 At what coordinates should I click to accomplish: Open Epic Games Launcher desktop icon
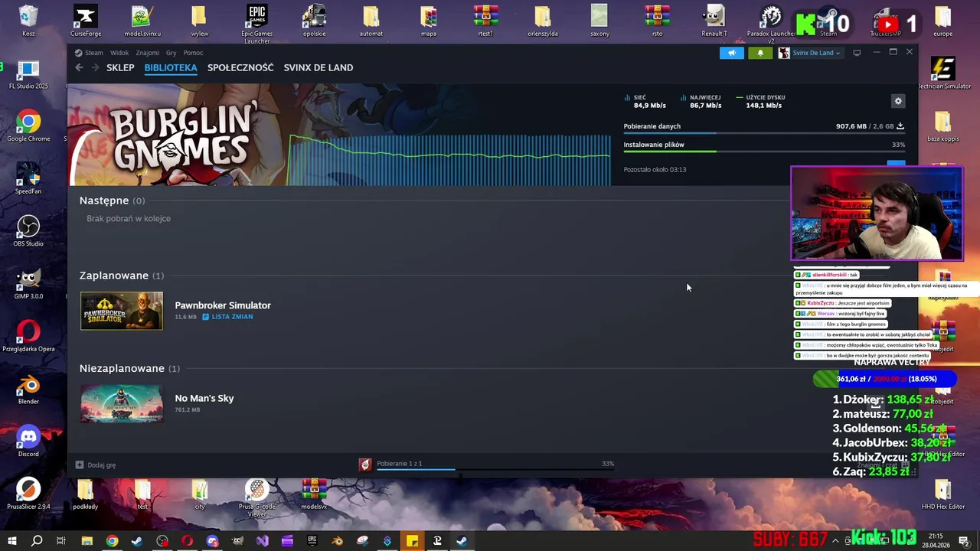pyautogui.click(x=256, y=24)
